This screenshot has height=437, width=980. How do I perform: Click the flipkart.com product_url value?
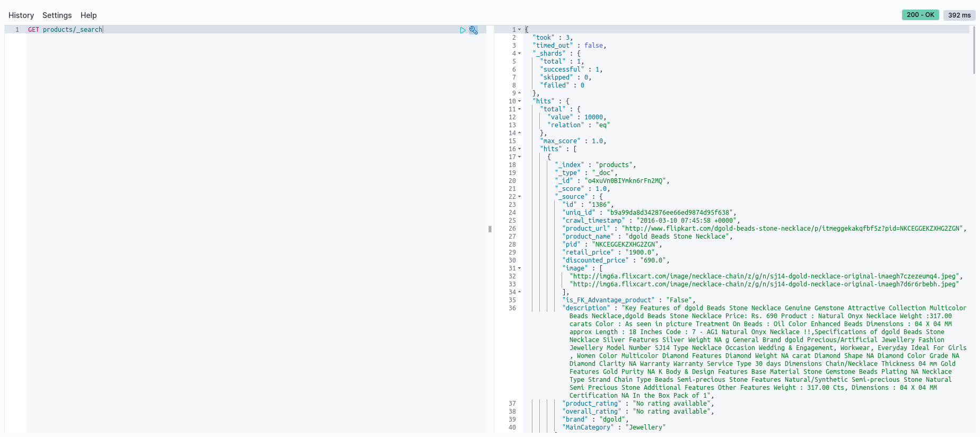point(792,229)
